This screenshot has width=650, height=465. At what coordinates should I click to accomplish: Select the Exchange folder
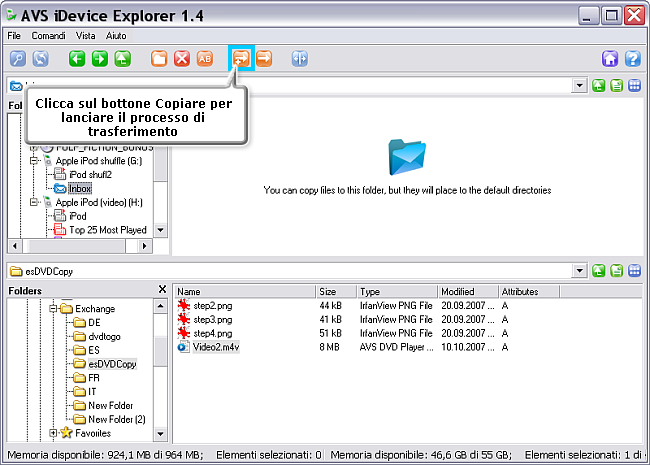(x=95, y=308)
